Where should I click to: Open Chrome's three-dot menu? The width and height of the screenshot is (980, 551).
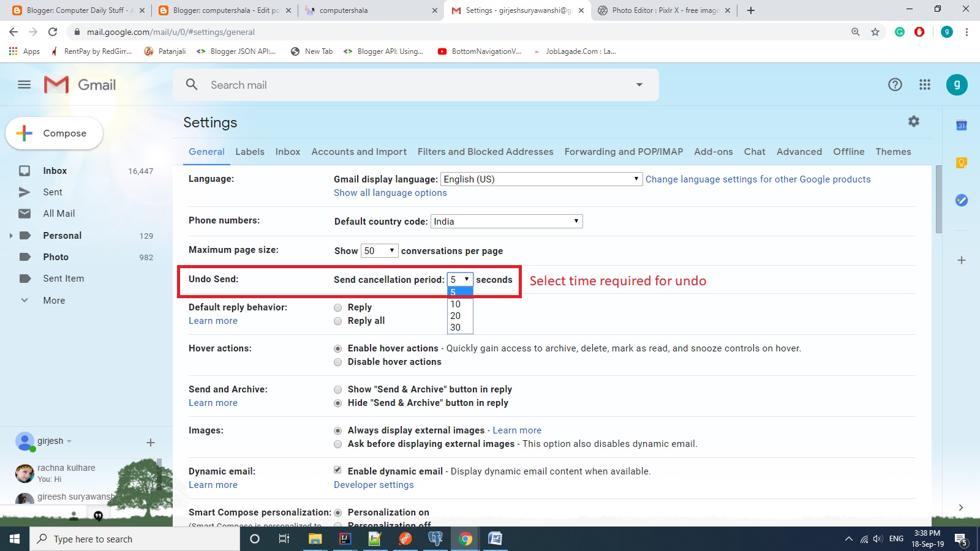pyautogui.click(x=967, y=32)
